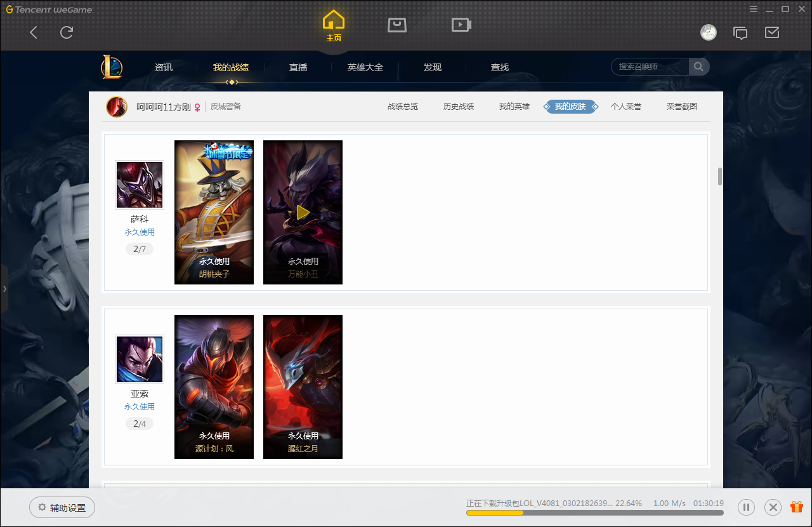Pause the upgrade download

click(x=747, y=507)
